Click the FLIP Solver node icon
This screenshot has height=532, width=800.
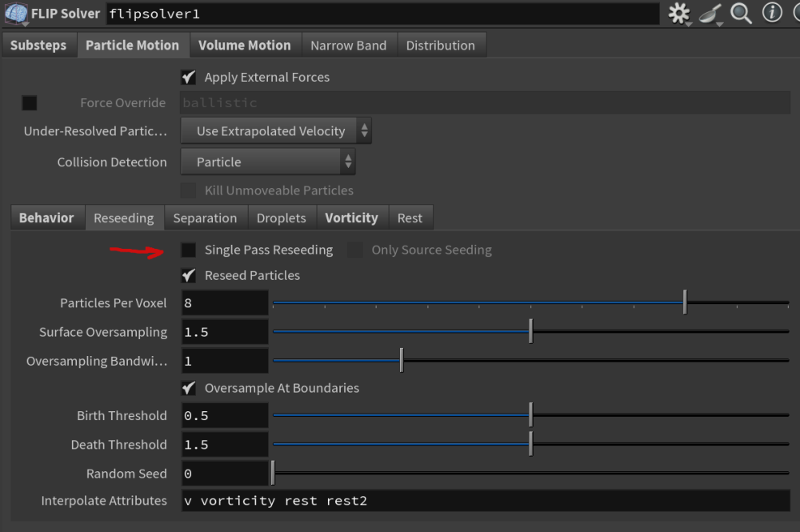pos(16,14)
